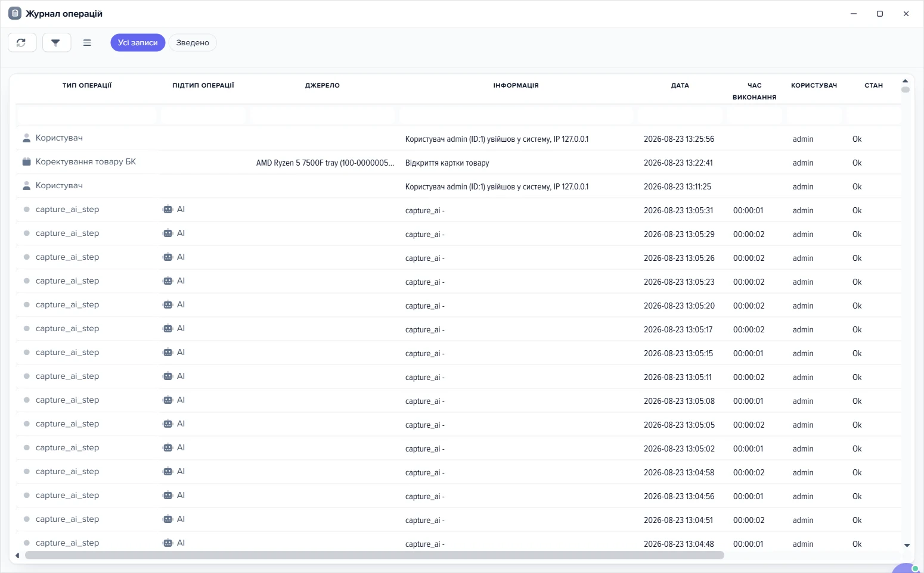The height and width of the screenshot is (573, 924).
Task: Focus the filter field under ТИП ОПЕРАЦІЇ
Action: pyautogui.click(x=87, y=115)
